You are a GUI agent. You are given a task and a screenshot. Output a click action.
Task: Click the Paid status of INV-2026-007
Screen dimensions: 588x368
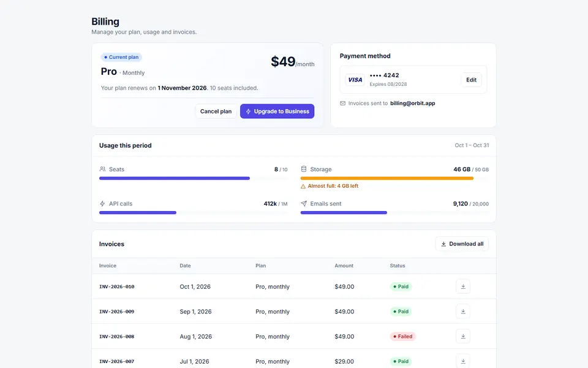point(401,361)
